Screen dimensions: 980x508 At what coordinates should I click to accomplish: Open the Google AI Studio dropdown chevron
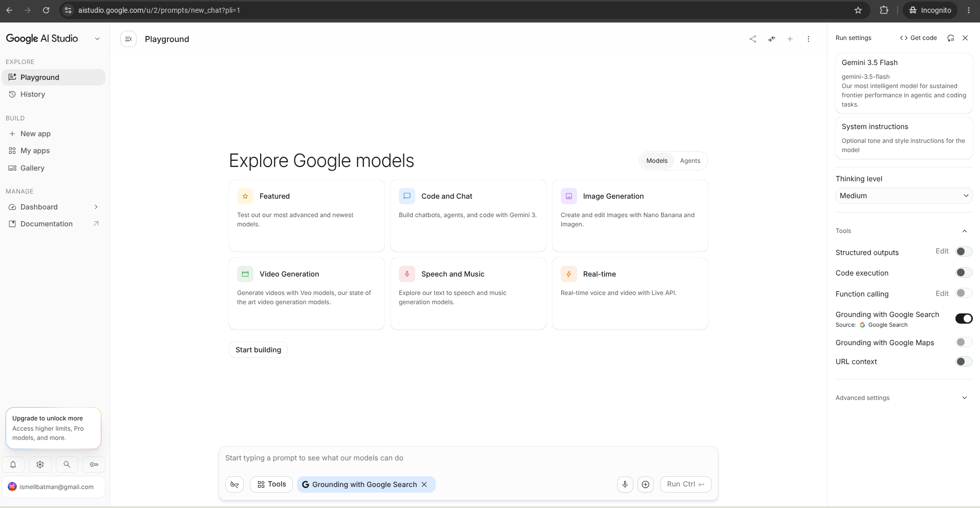point(97,39)
